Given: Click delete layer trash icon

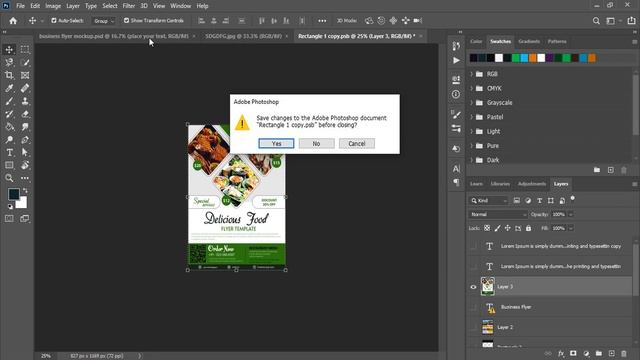Looking at the screenshot, I should coord(624,353).
